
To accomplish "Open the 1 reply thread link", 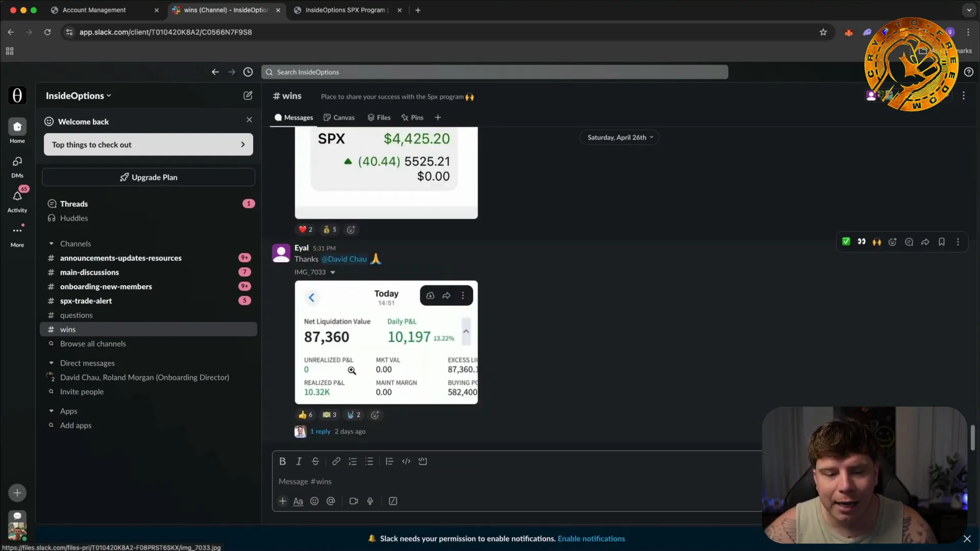I will pyautogui.click(x=321, y=432).
